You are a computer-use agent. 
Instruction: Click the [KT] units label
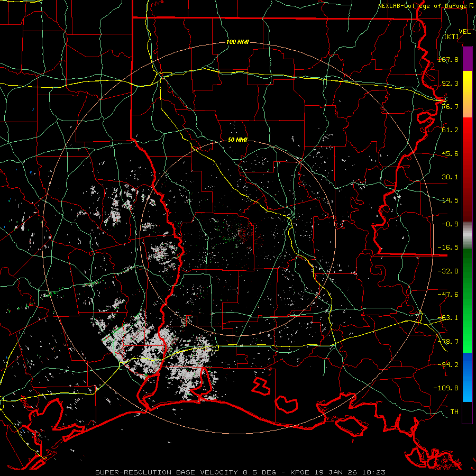(x=452, y=36)
